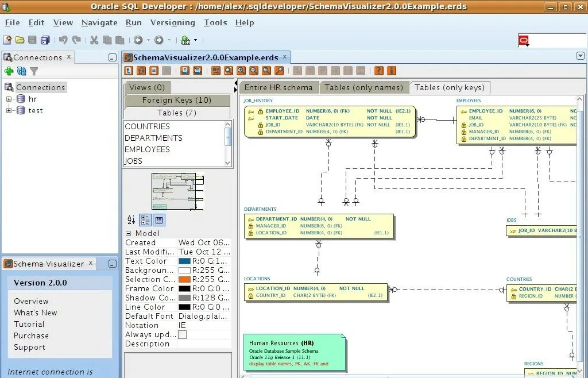The width and height of the screenshot is (588, 378).
Task: Open the Tables (7) section
Action: click(177, 113)
